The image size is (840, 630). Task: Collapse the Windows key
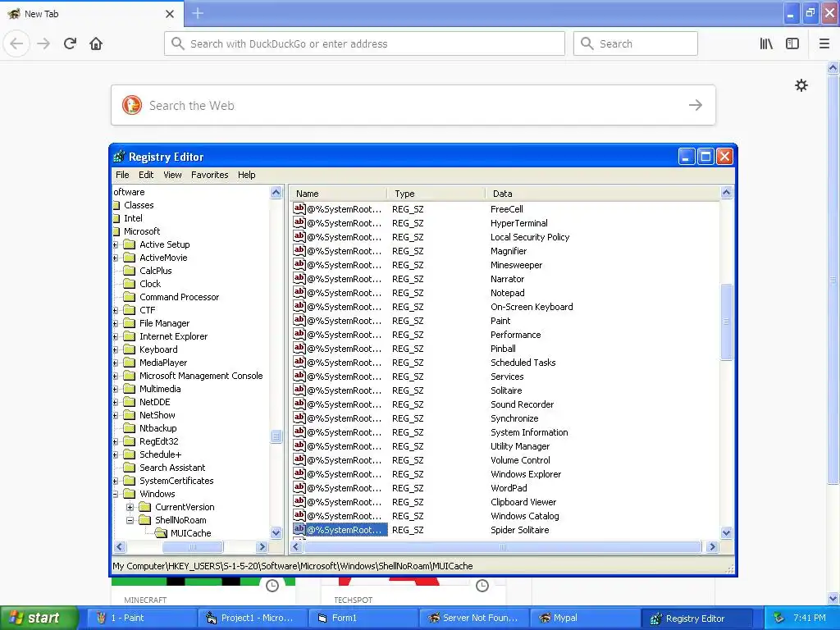[x=115, y=494]
